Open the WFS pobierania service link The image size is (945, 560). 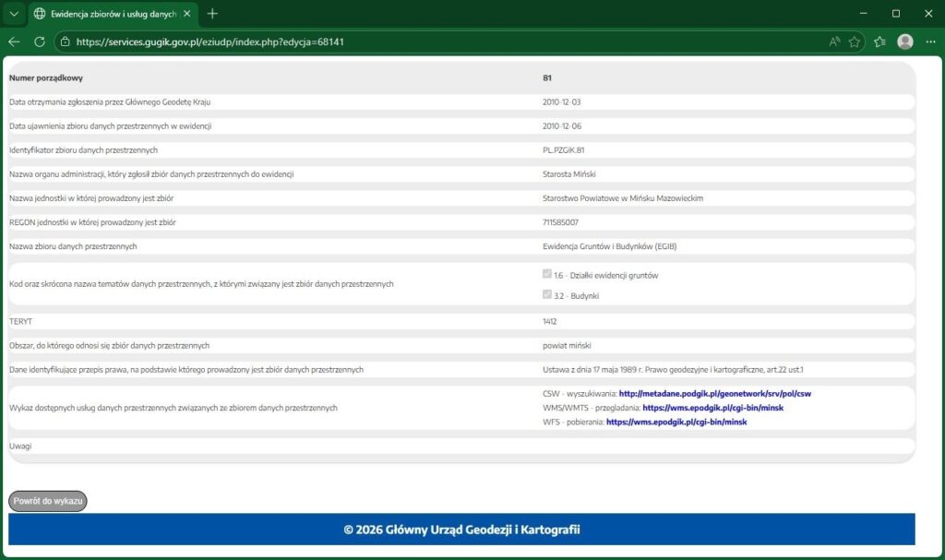[676, 422]
